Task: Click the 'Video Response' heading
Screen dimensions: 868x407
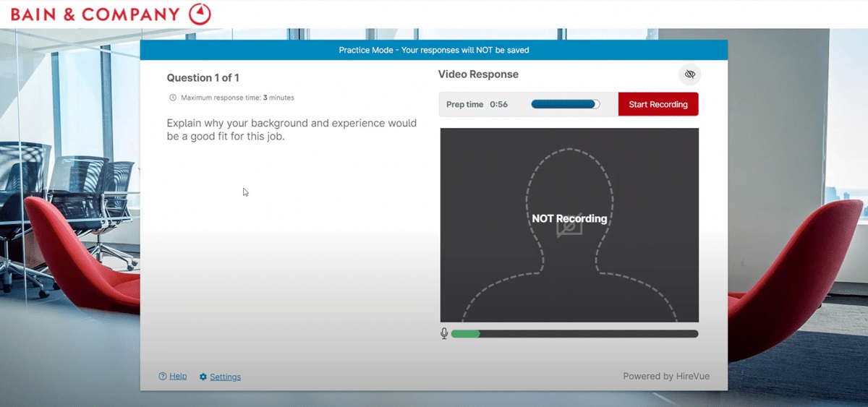Action: (x=478, y=74)
